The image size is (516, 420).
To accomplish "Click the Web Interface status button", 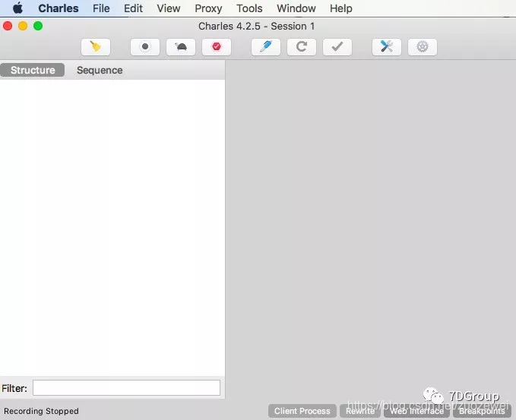I will coord(416,411).
